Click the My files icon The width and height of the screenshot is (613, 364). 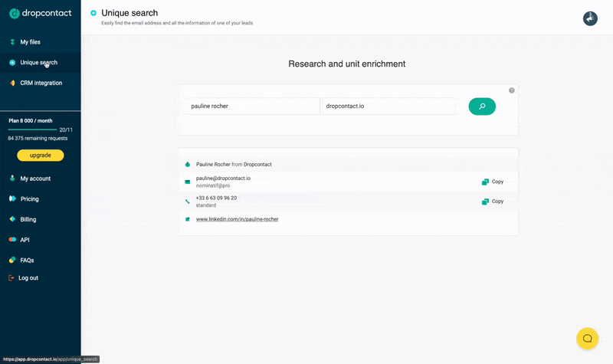tap(12, 42)
